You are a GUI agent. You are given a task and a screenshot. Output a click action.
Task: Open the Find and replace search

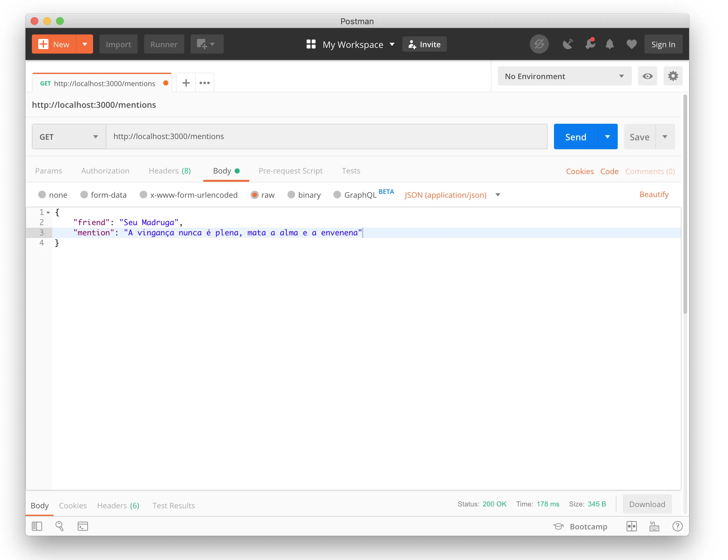pos(60,526)
